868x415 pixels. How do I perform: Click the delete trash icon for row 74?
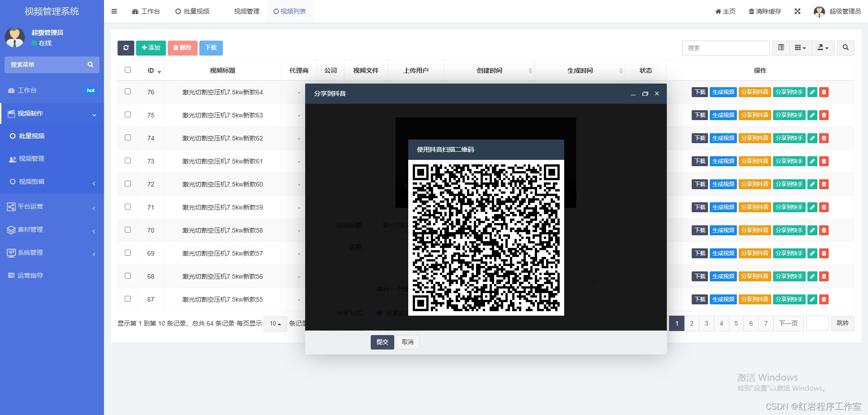(x=824, y=138)
